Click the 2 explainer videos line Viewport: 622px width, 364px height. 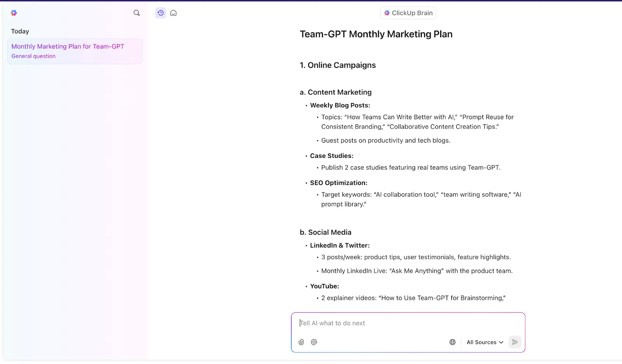[x=413, y=298]
